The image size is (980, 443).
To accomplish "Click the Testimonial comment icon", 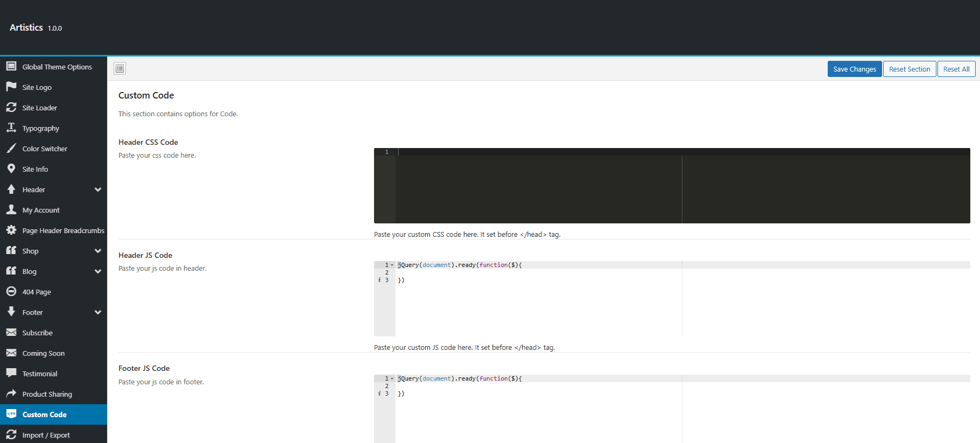I will click(11, 373).
